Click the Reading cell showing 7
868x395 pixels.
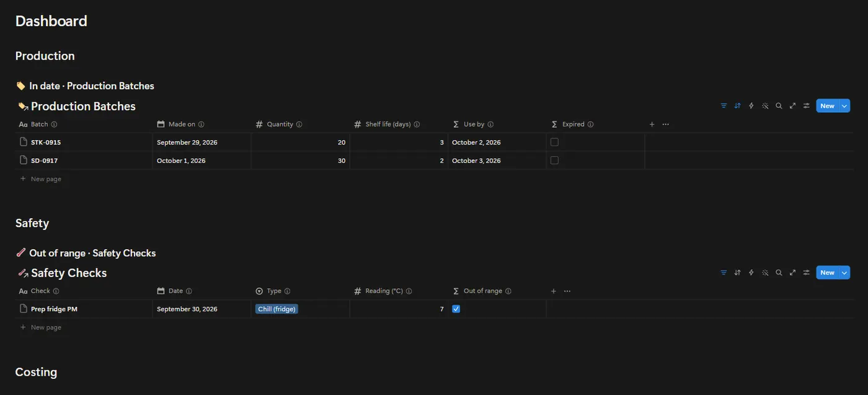[399, 309]
